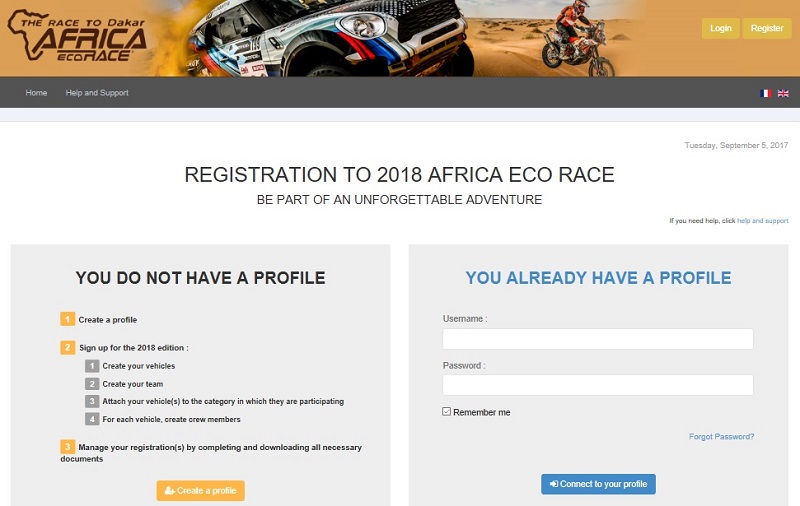Click the gray sub-step 4 badge
Image resolution: width=800 pixels, height=506 pixels.
[92, 419]
